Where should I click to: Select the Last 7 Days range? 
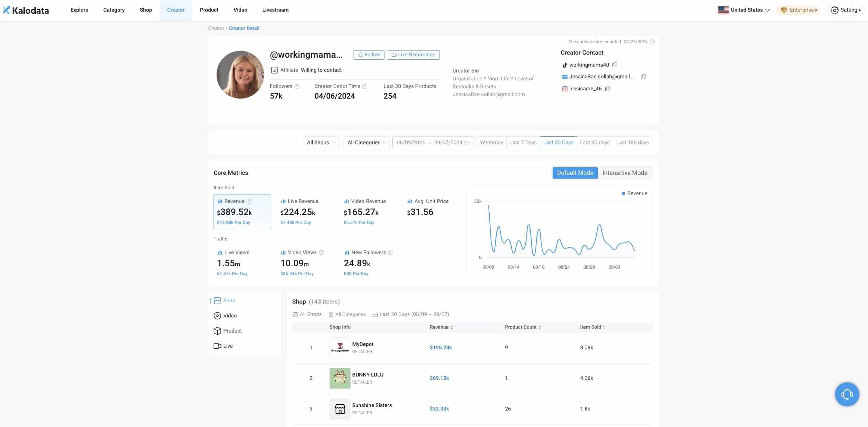click(523, 143)
